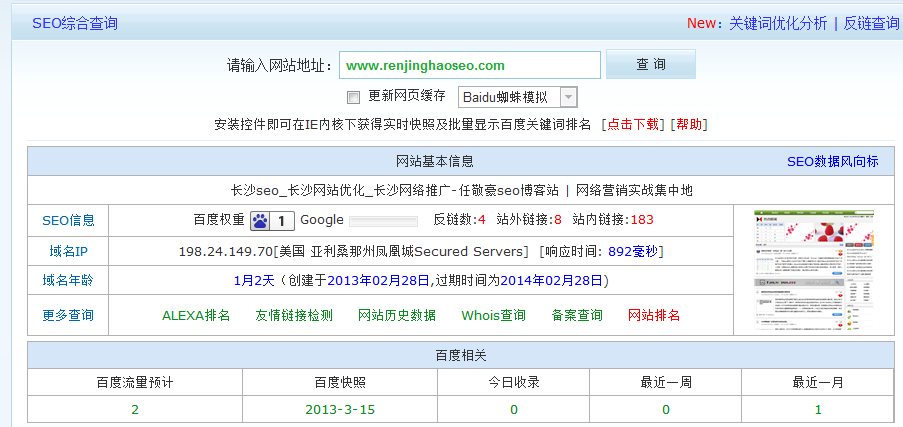Click the 反链数 value 4
The height and width of the screenshot is (427, 903).
click(x=482, y=220)
